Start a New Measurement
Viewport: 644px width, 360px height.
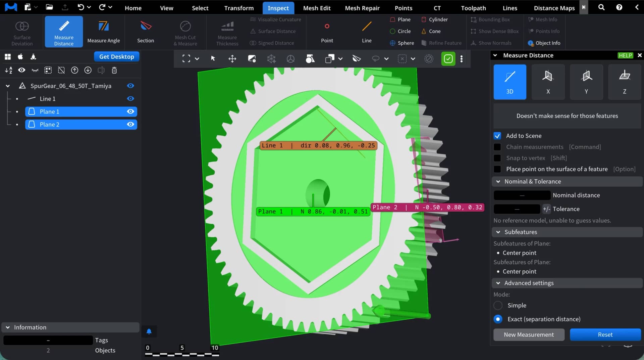click(529, 334)
